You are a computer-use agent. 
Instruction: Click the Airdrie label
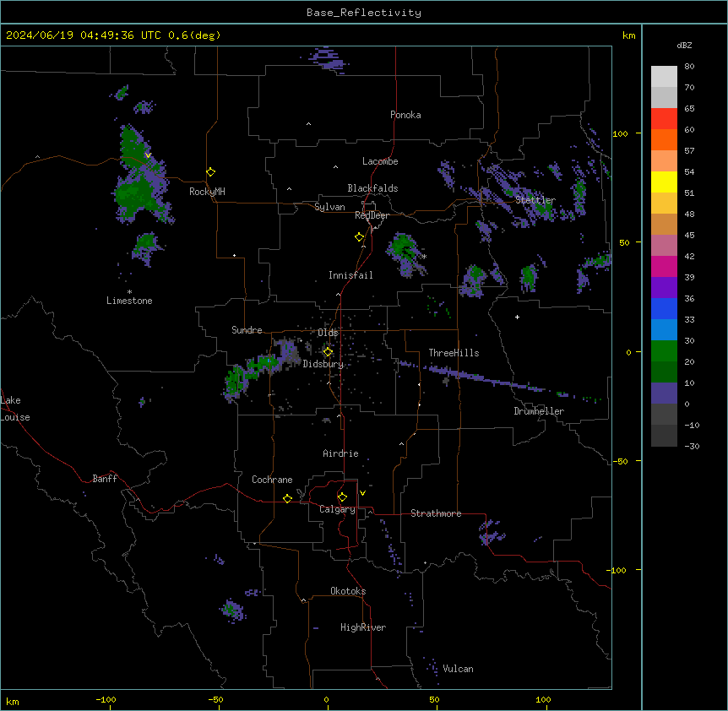341,453
